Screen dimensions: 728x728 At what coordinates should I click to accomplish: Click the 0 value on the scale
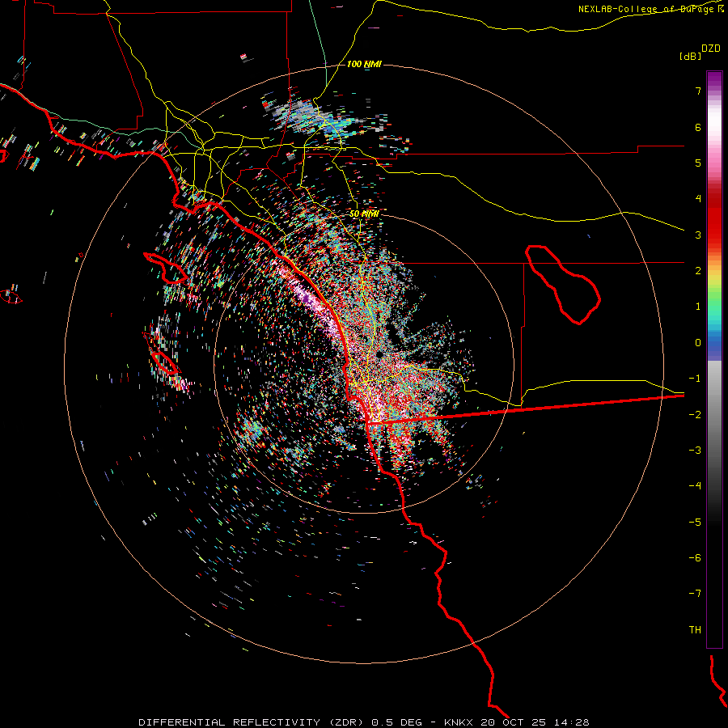coord(698,343)
